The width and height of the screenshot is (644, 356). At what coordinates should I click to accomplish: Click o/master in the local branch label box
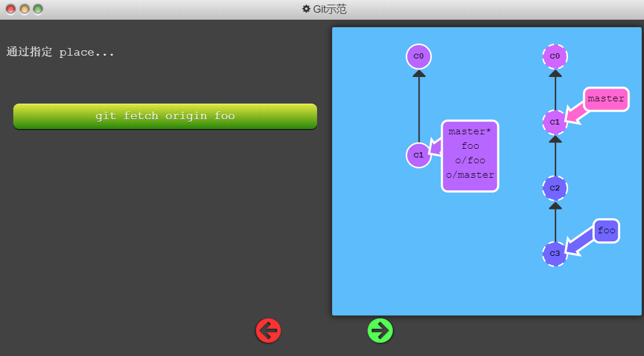[470, 175]
